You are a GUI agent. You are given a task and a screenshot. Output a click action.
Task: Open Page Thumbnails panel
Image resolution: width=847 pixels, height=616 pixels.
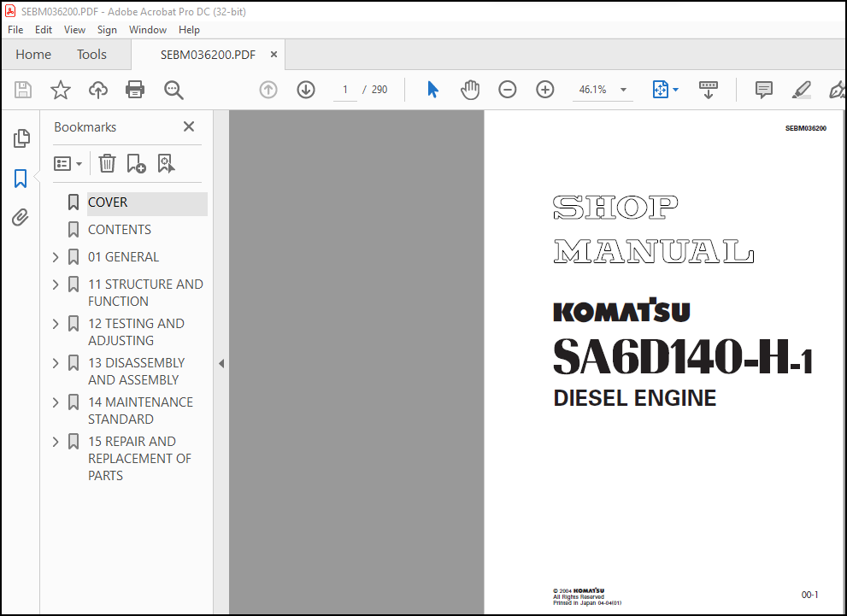click(x=21, y=138)
